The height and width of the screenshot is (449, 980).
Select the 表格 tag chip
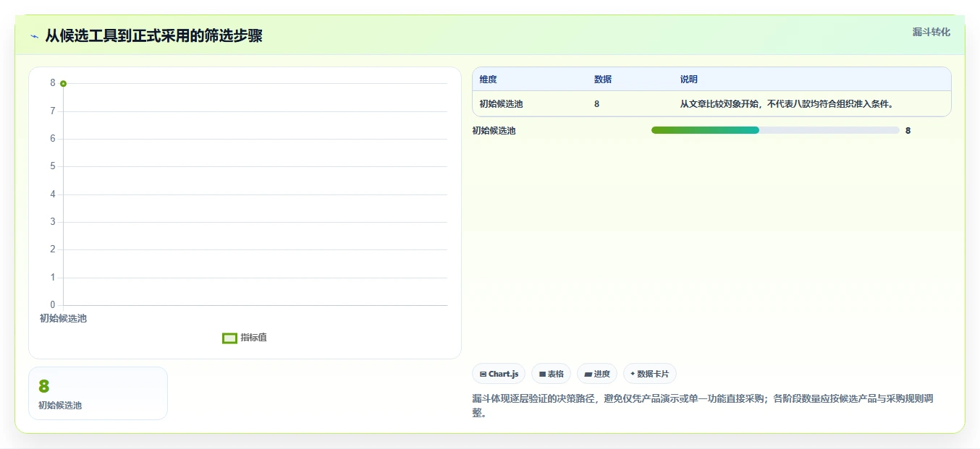tap(551, 374)
